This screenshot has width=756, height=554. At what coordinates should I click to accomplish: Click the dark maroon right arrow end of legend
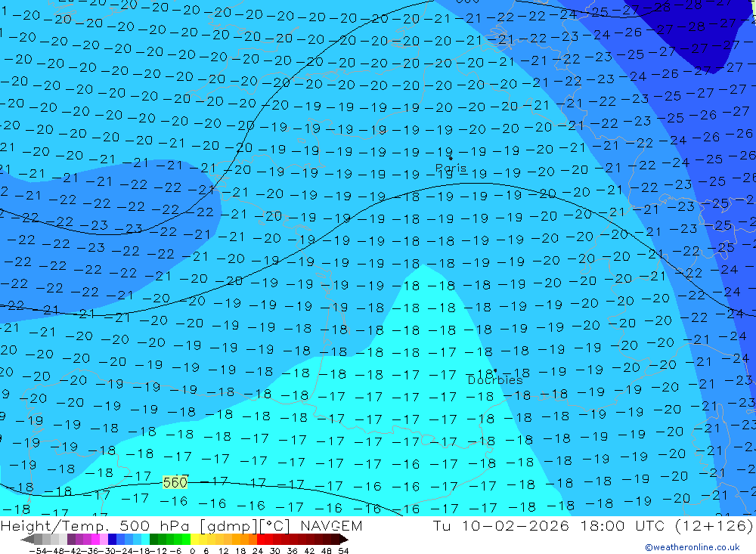pos(343,539)
